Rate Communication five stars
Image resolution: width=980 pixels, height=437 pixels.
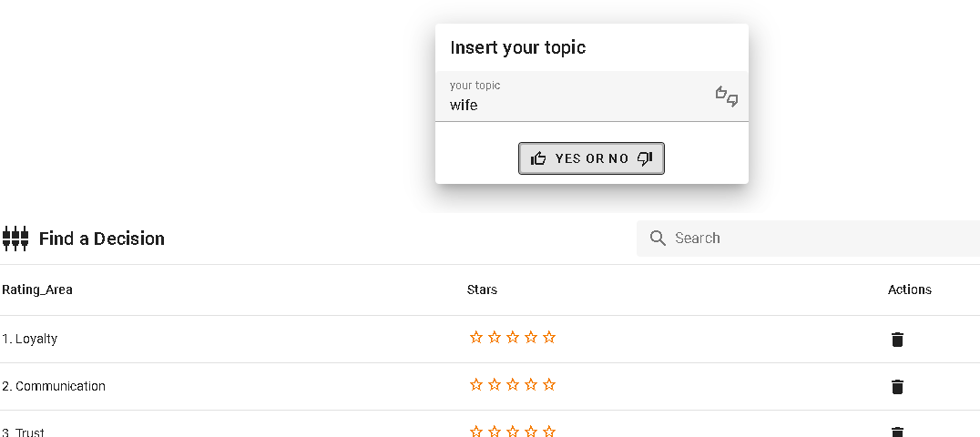click(549, 385)
